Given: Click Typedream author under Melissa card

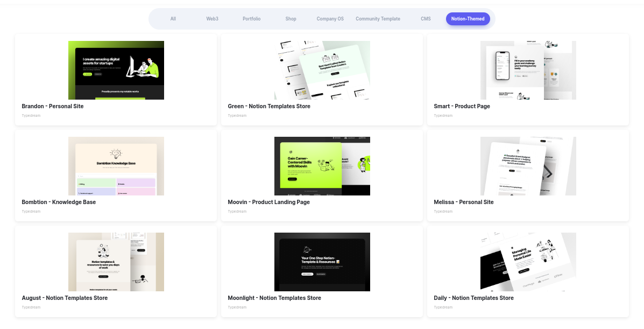Looking at the screenshot, I should [x=443, y=212].
